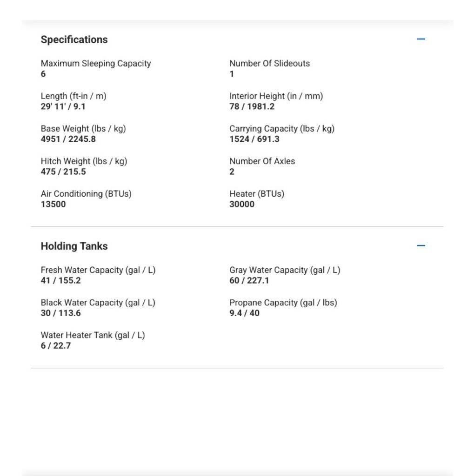Click the Holding Tanks section heading

(x=74, y=246)
